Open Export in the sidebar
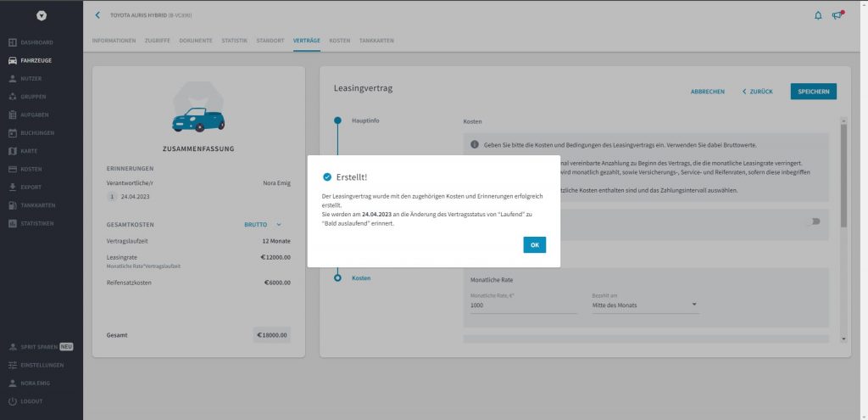This screenshot has width=868, height=420. (25, 188)
